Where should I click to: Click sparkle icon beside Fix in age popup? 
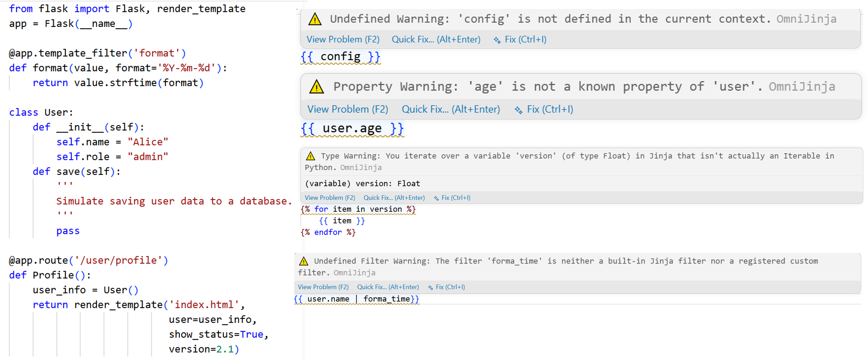pos(519,110)
